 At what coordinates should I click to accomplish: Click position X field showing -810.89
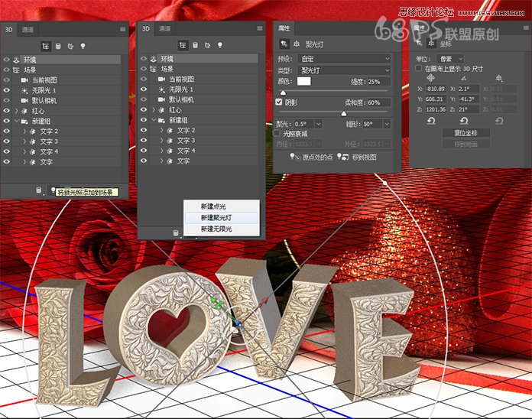(x=435, y=89)
